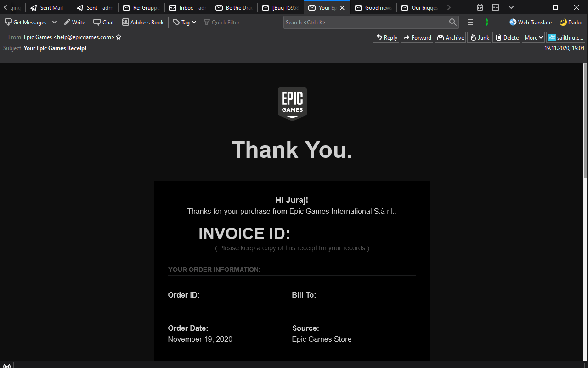Click the 'Order ID:' label
The image size is (588, 368).
coord(184,295)
